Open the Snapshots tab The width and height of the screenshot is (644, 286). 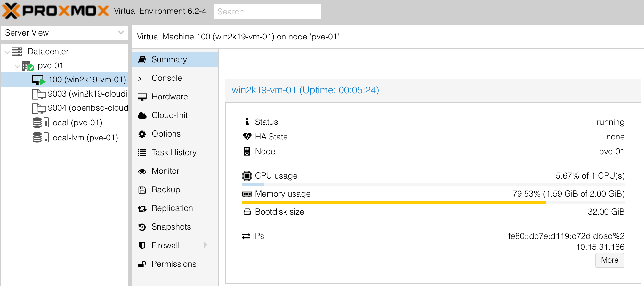(x=175, y=227)
